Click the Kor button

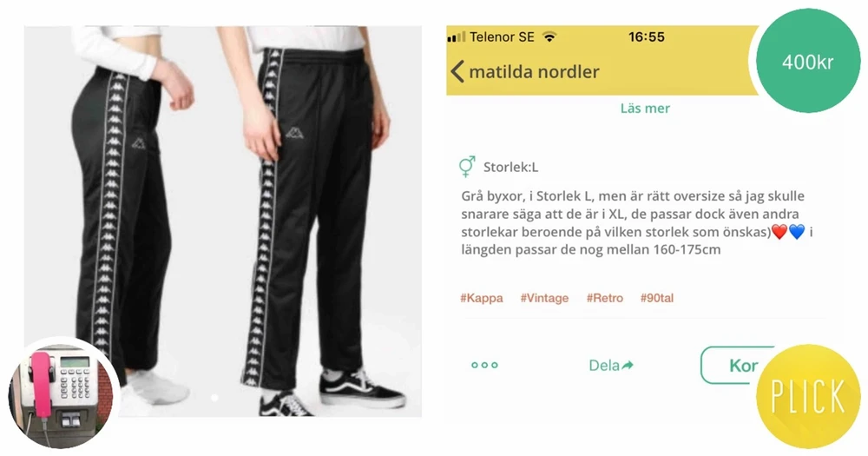pyautogui.click(x=736, y=365)
